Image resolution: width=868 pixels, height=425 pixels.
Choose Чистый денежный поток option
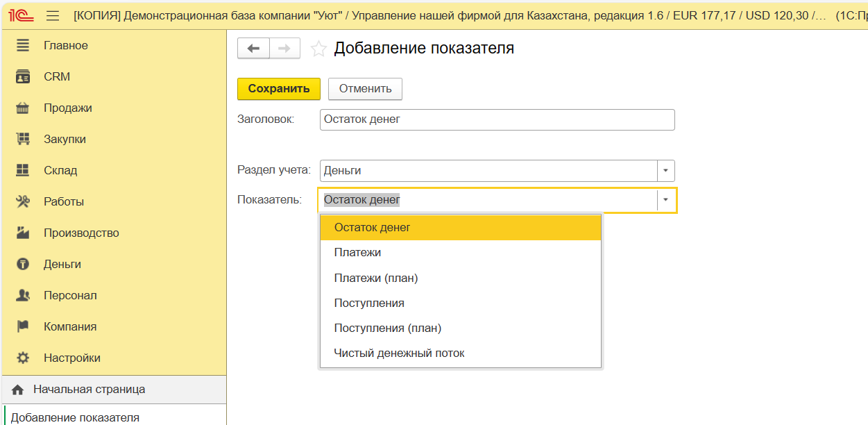click(x=399, y=353)
